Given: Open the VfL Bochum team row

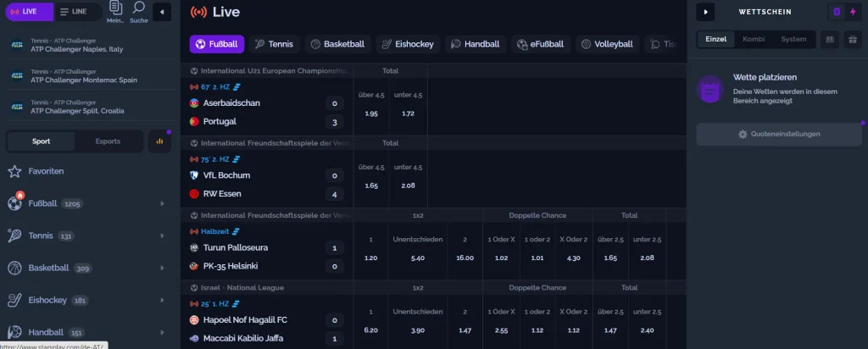Looking at the screenshot, I should click(265, 175).
